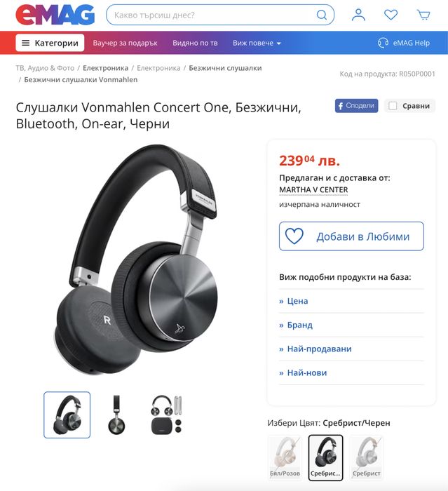Open the shopping cart icon
Viewport: 448px width, 491px height.
[423, 15]
